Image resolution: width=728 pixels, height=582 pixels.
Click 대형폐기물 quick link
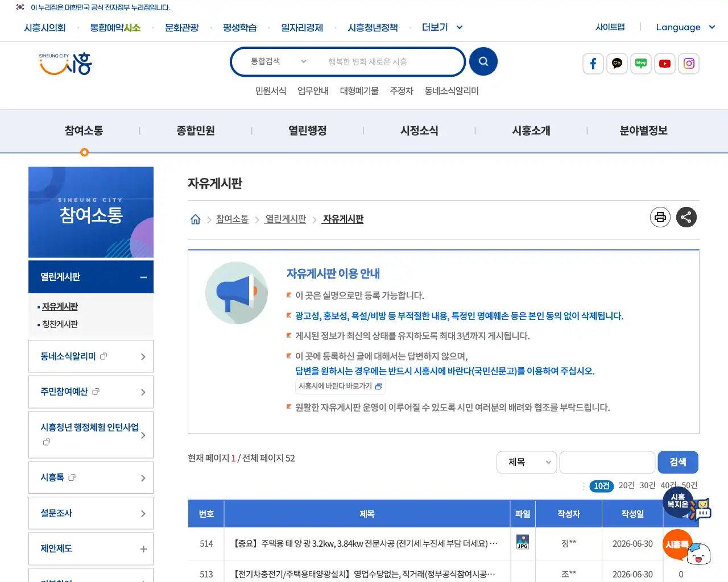tap(359, 91)
